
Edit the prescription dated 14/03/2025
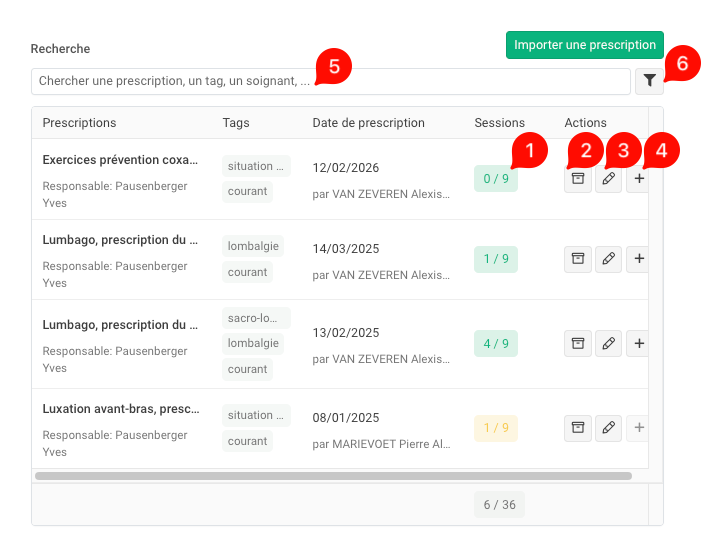click(x=608, y=259)
